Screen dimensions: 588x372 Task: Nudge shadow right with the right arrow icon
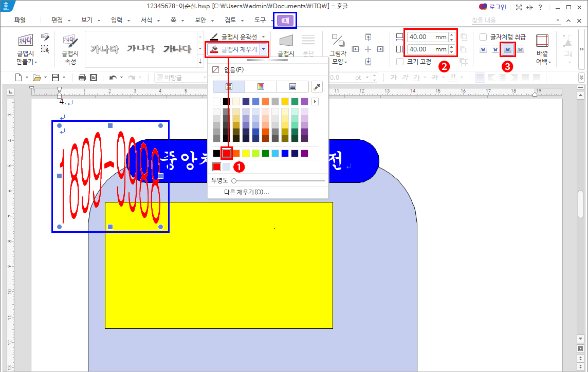[380, 49]
